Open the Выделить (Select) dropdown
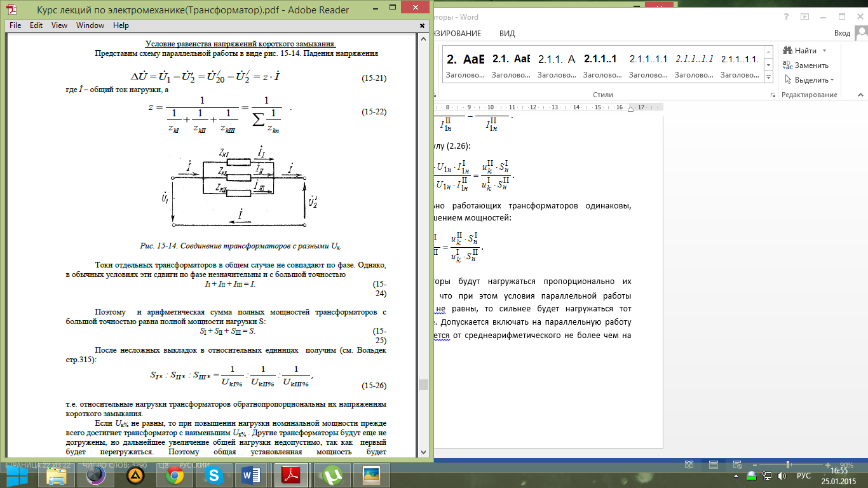Image resolution: width=868 pixels, height=488 pixels. click(810, 80)
